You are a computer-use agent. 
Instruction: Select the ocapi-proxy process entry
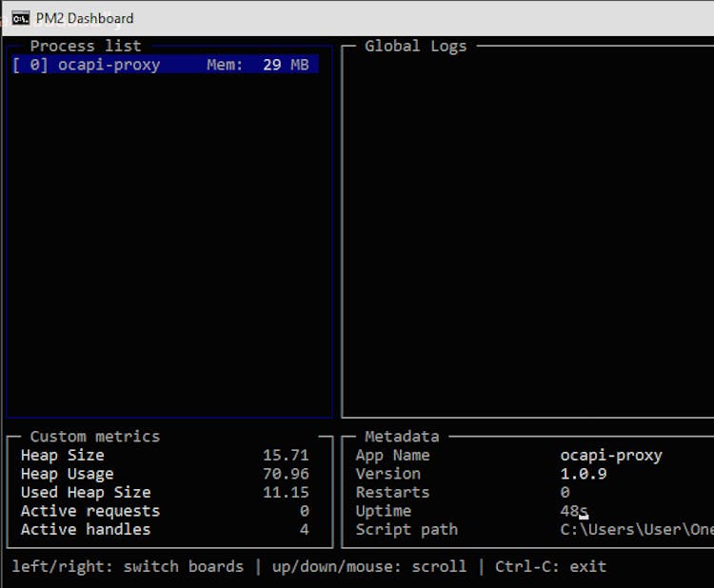(108, 65)
